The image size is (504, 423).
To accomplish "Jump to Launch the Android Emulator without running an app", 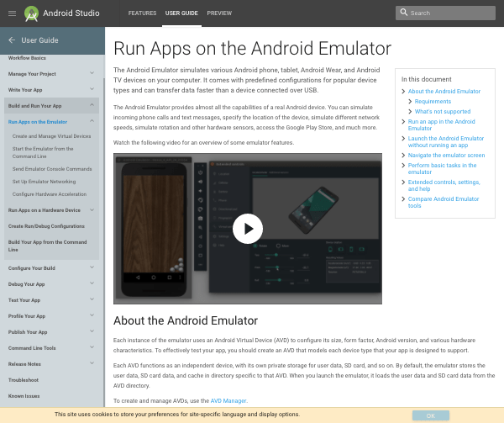I will tap(445, 141).
